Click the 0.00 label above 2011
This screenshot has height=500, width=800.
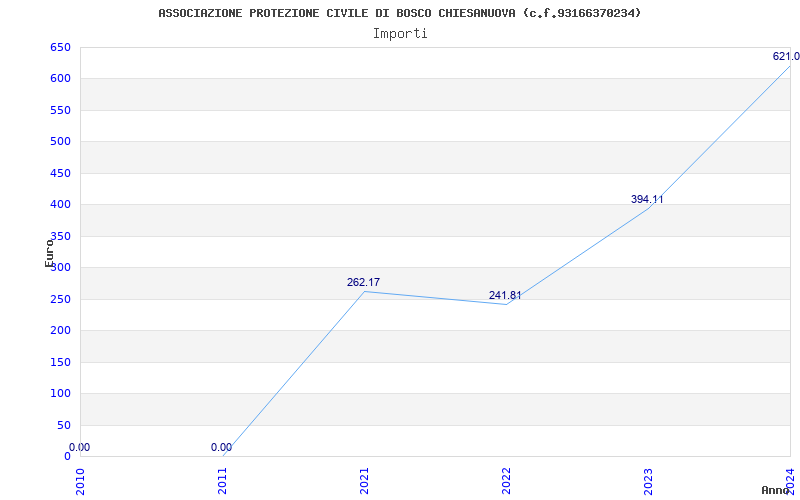tap(221, 447)
